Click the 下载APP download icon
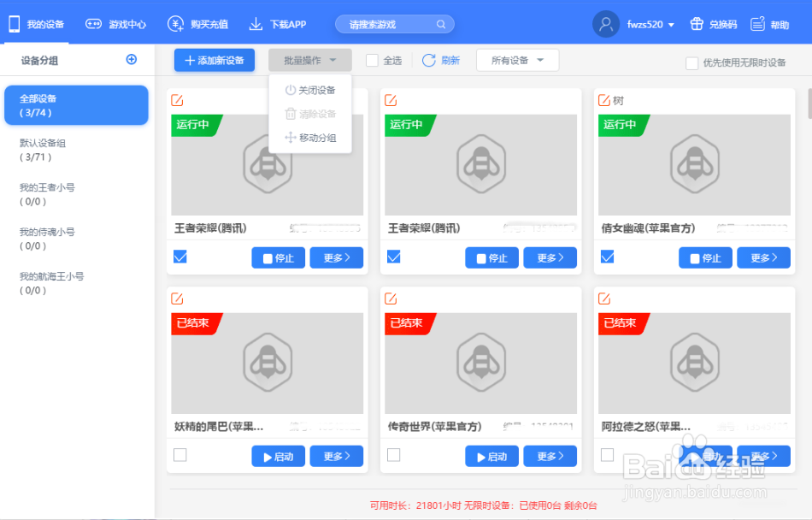This screenshot has height=520, width=812. click(x=254, y=24)
